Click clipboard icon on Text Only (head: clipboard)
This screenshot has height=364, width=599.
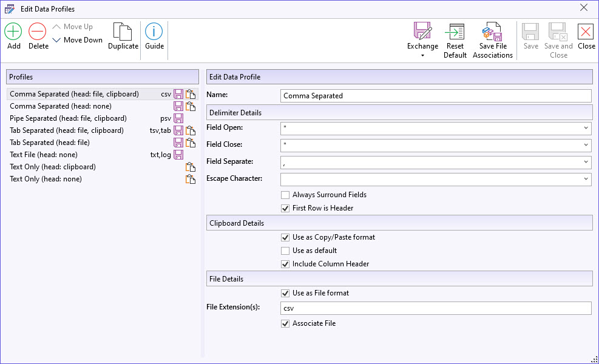(x=191, y=167)
